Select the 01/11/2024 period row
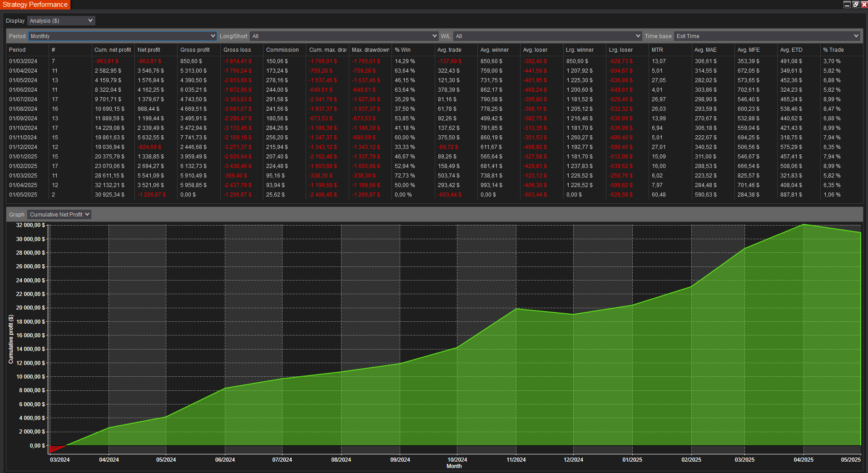Viewport: 868px width, 473px height. (434, 138)
